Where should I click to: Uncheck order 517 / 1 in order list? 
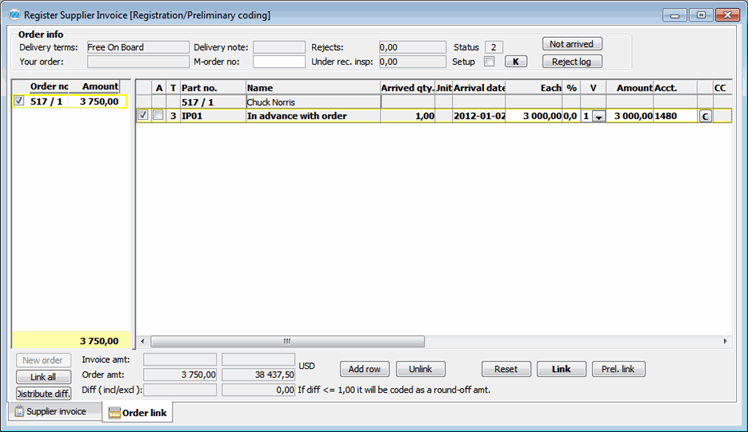pyautogui.click(x=20, y=101)
